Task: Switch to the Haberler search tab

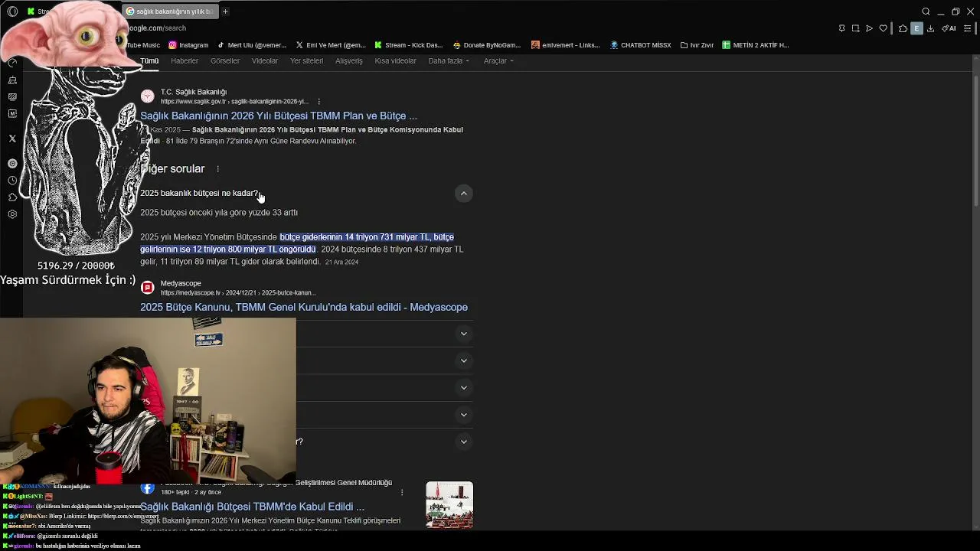Action: point(185,60)
